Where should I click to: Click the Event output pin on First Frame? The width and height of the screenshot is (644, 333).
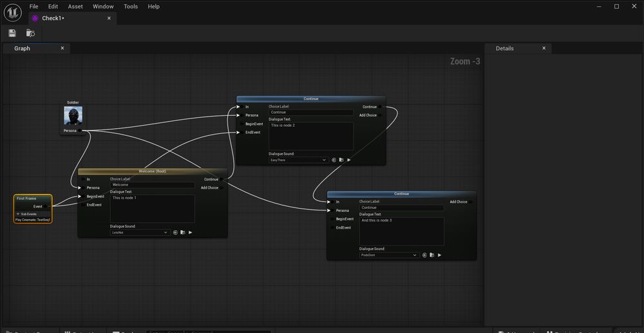click(46, 207)
